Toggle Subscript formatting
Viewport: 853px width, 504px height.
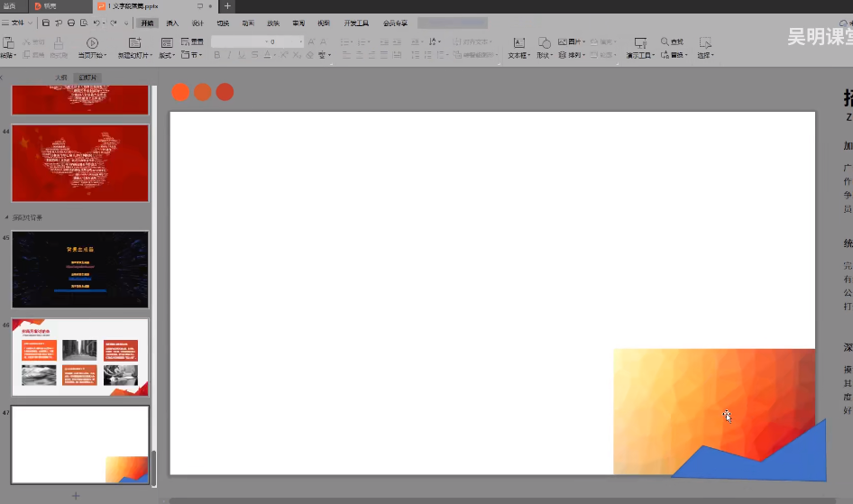pos(297,55)
